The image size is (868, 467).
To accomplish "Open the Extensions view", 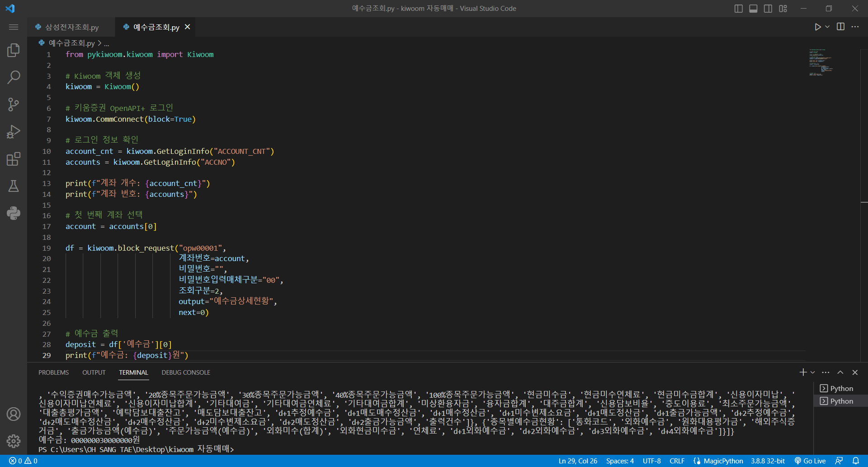I will point(14,159).
